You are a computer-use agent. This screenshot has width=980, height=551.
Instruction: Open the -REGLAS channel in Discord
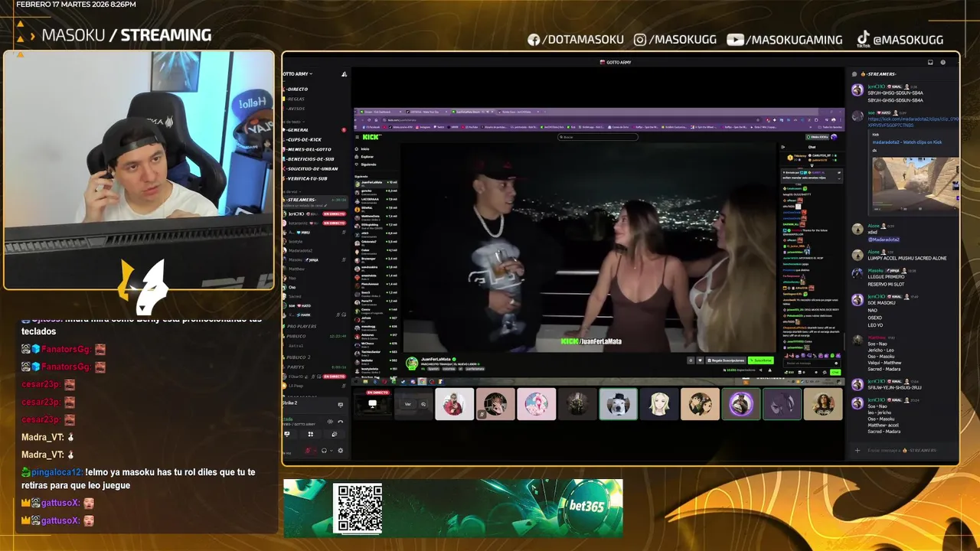[x=296, y=99]
